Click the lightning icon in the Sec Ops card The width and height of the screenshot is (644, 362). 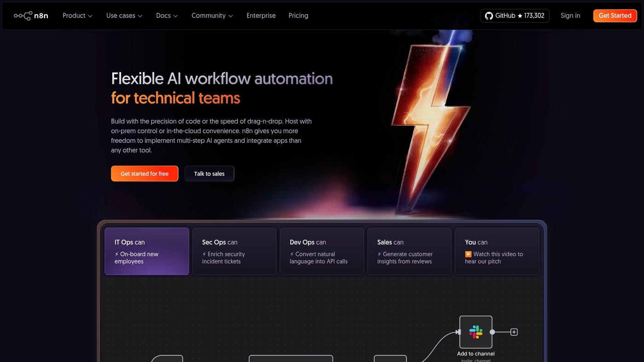pyautogui.click(x=204, y=254)
